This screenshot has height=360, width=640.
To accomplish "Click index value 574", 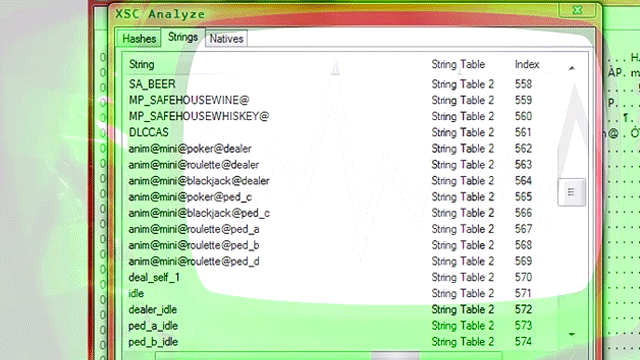I will click(x=523, y=342).
